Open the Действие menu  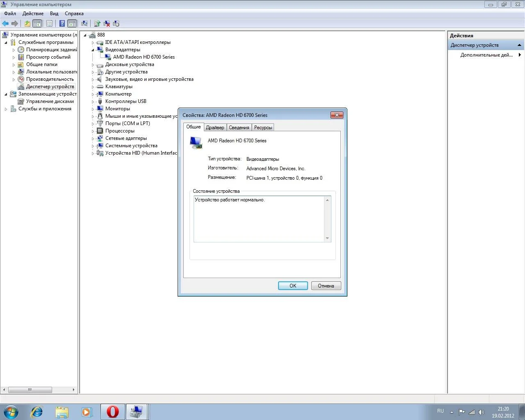tap(33, 14)
